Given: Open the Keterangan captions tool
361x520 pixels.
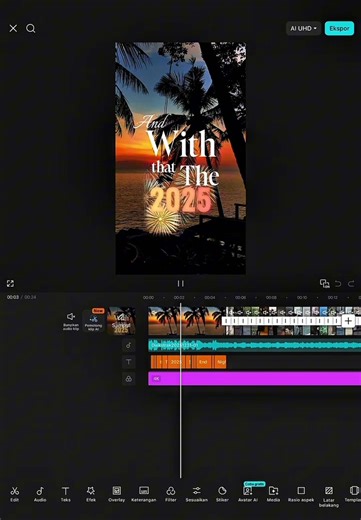Looking at the screenshot, I should (144, 494).
